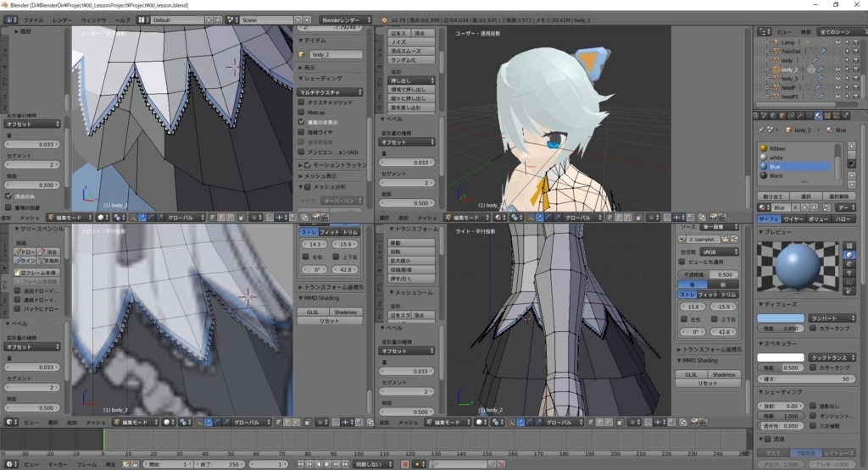
Task: Click the 押し出し extrude button
Action: pos(410,80)
